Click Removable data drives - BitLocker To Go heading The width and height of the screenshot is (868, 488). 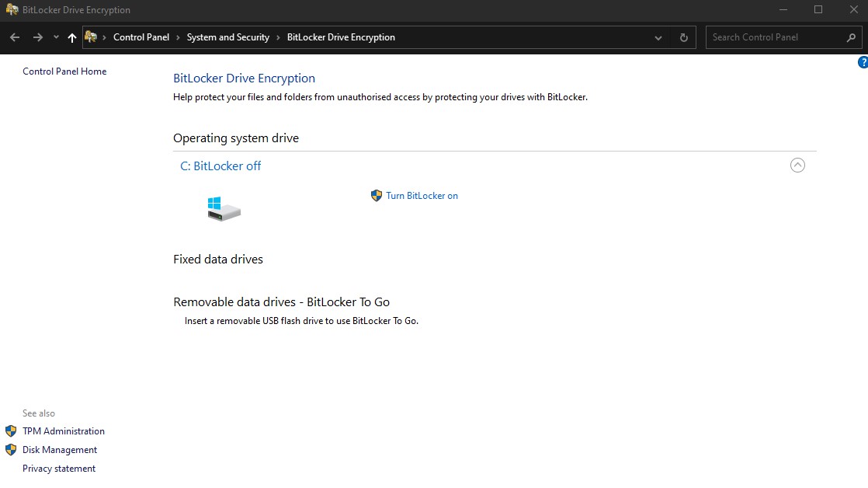point(281,302)
